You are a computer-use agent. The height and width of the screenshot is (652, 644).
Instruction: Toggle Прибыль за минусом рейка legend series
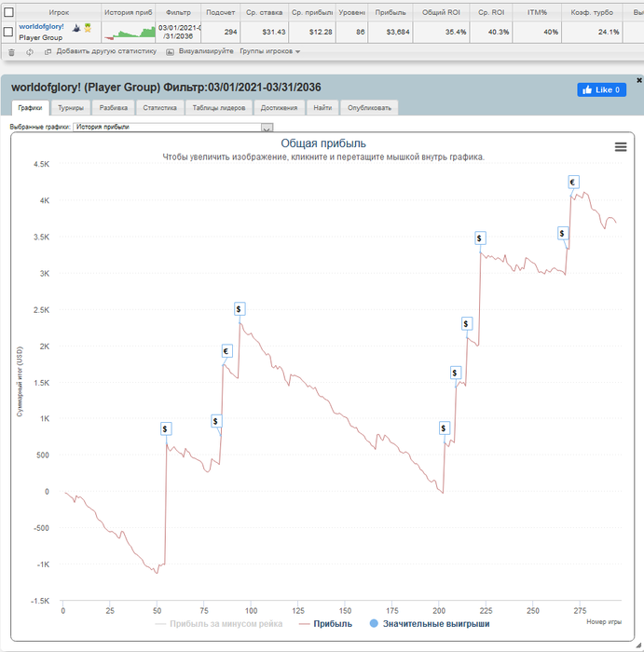click(218, 624)
